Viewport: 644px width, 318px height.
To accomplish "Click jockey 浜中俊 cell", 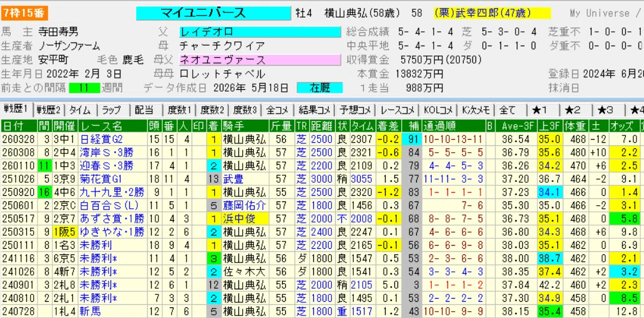I will pyautogui.click(x=246, y=219).
